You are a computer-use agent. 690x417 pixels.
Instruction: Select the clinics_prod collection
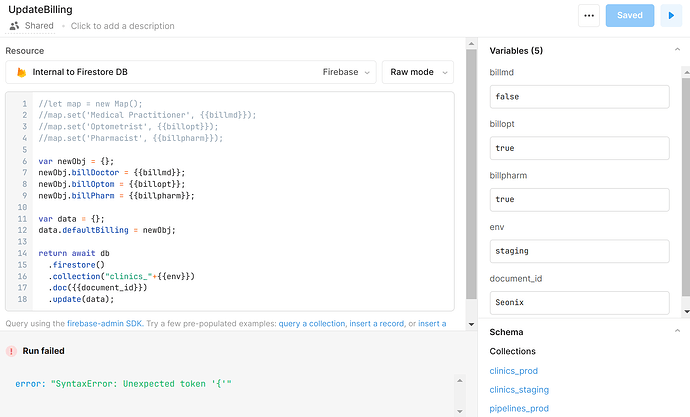click(513, 371)
